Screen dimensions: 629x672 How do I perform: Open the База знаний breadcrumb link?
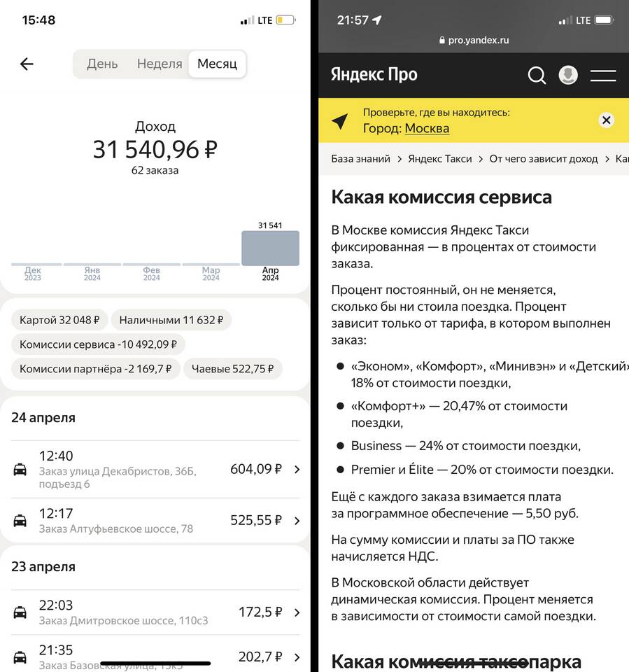coord(360,159)
